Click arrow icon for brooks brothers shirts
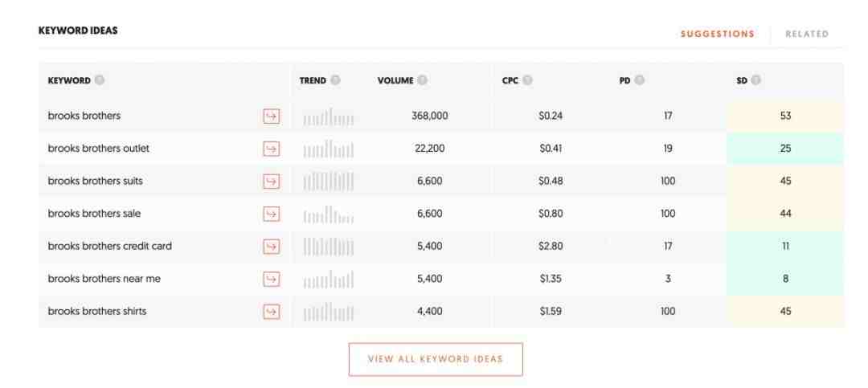 click(x=272, y=312)
